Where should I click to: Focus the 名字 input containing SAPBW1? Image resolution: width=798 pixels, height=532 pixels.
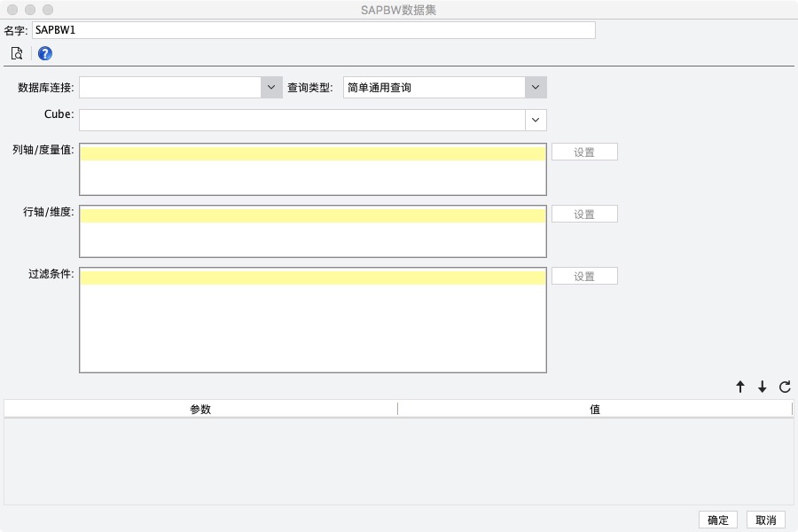(314, 30)
